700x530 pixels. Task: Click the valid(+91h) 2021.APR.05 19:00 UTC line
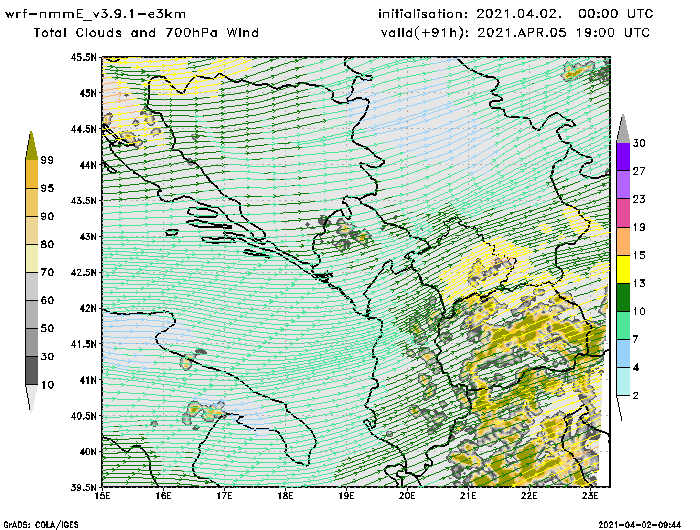(x=516, y=33)
